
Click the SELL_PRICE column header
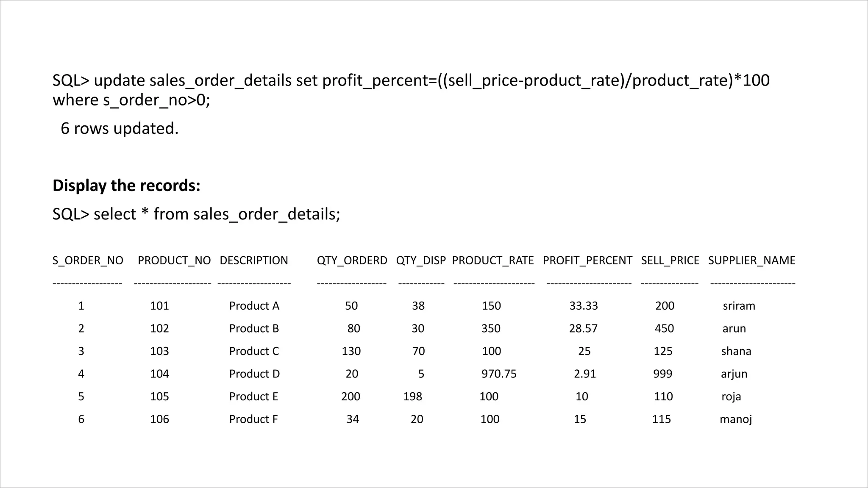click(670, 261)
